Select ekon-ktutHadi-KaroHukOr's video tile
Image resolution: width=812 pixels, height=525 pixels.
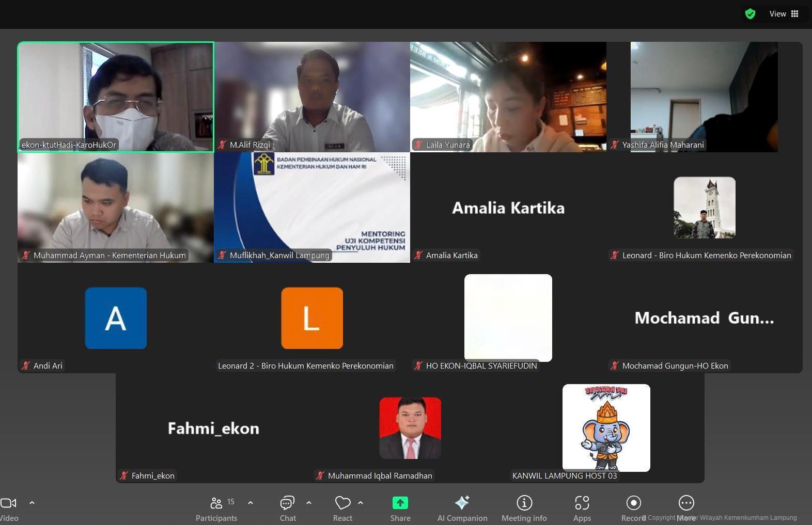pyautogui.click(x=116, y=97)
